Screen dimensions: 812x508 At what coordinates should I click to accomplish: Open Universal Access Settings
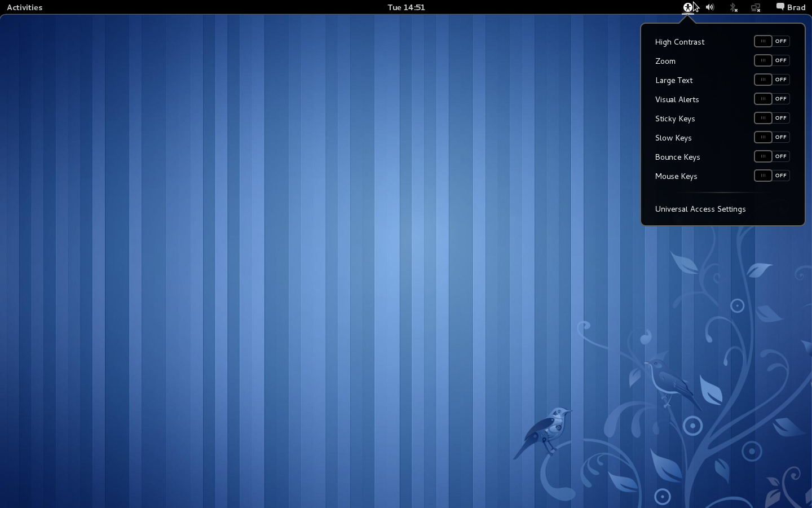[700, 209]
